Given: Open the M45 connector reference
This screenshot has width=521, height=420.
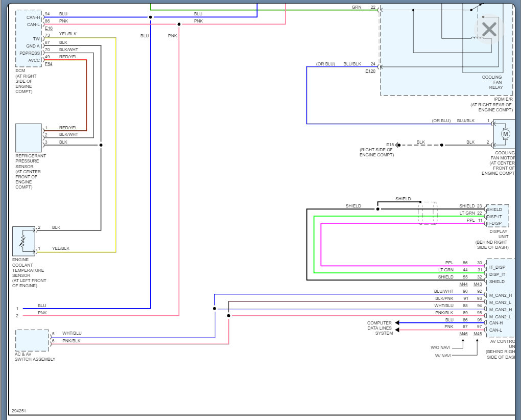Looking at the screenshot, I should [x=478, y=334].
